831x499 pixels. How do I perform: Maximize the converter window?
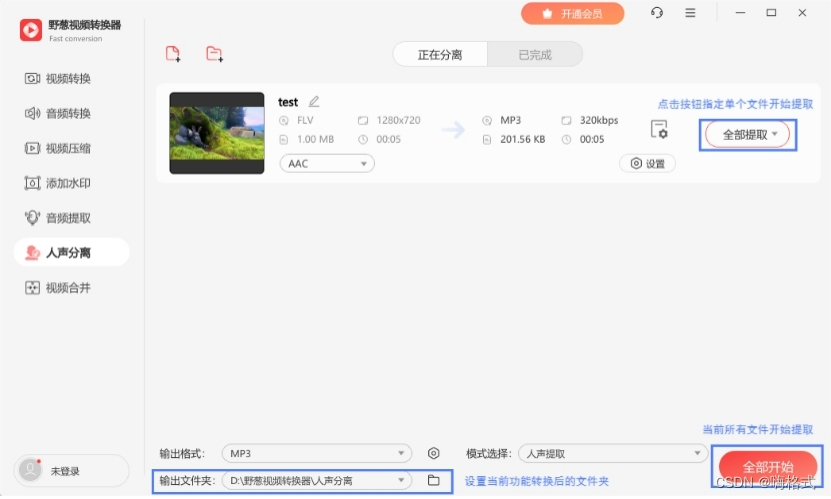pyautogui.click(x=771, y=13)
